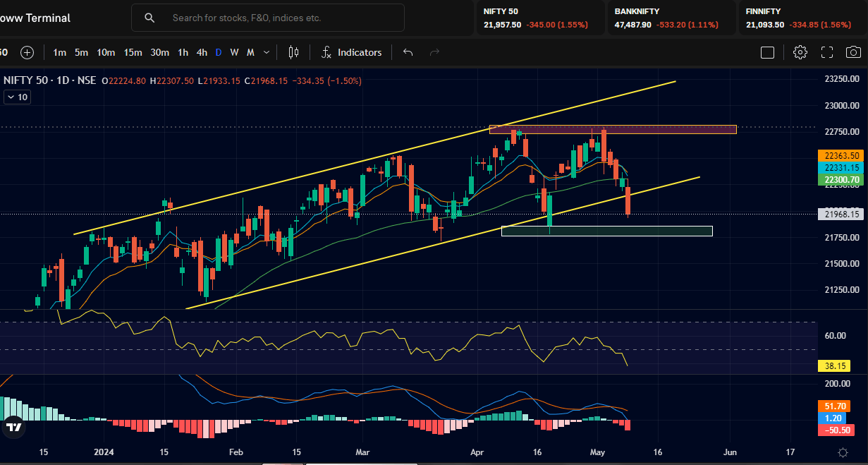
Task: Select the 10m timeframe
Action: tap(106, 52)
